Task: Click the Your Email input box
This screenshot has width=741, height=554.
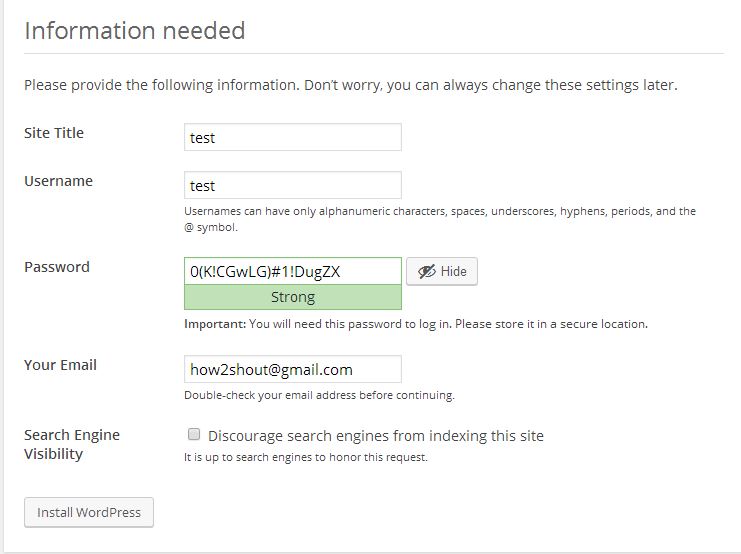Action: 293,369
